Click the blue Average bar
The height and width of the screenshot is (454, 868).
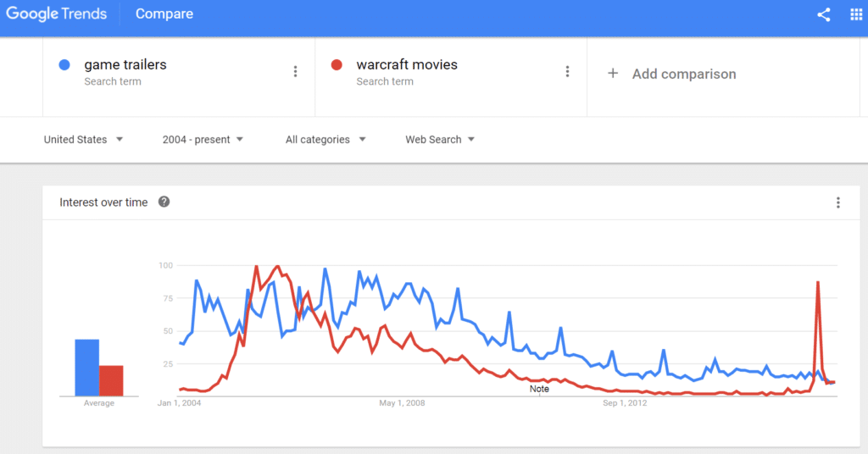87,368
